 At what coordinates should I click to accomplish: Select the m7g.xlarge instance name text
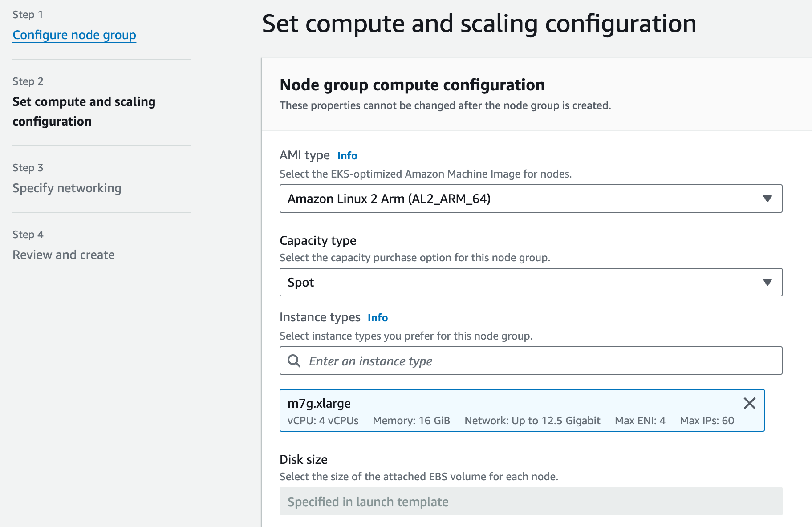tap(319, 404)
